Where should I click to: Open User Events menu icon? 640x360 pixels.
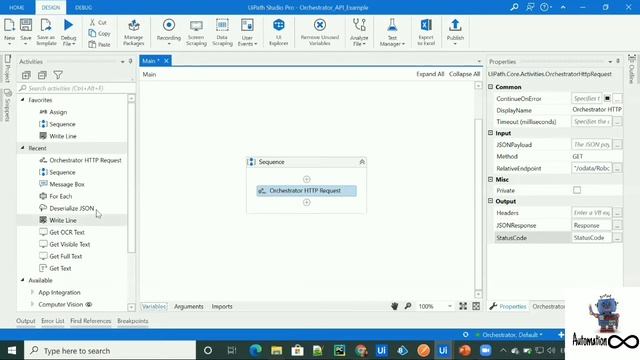[x=247, y=25]
